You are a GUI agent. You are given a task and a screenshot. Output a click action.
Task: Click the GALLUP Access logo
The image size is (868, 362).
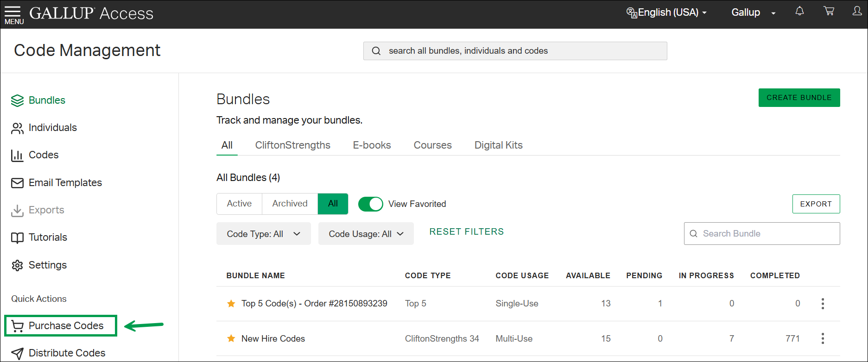pos(91,13)
